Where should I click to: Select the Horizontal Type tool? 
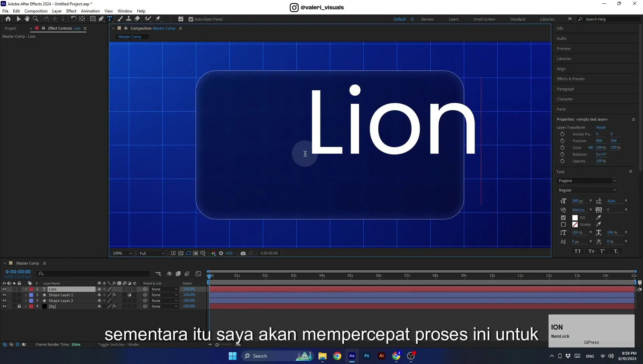110,19
